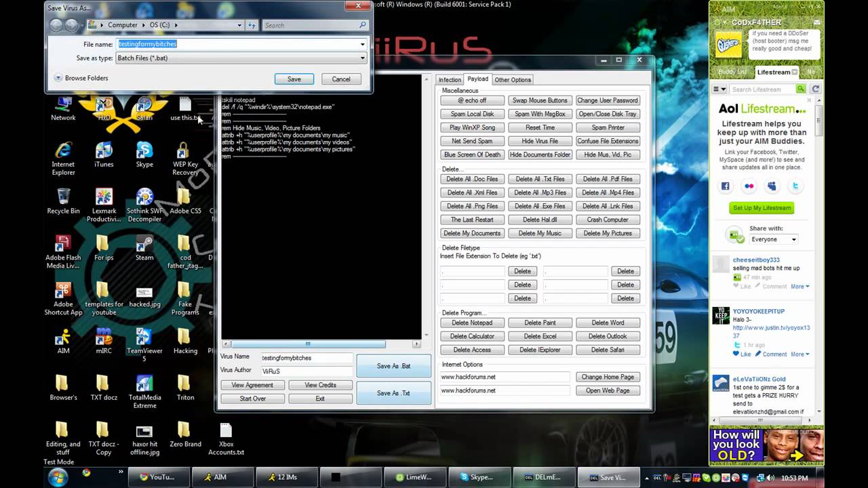Viewport: 868px width, 488px height.
Task: Refresh the Lifestream feed in AIM
Action: (x=815, y=89)
